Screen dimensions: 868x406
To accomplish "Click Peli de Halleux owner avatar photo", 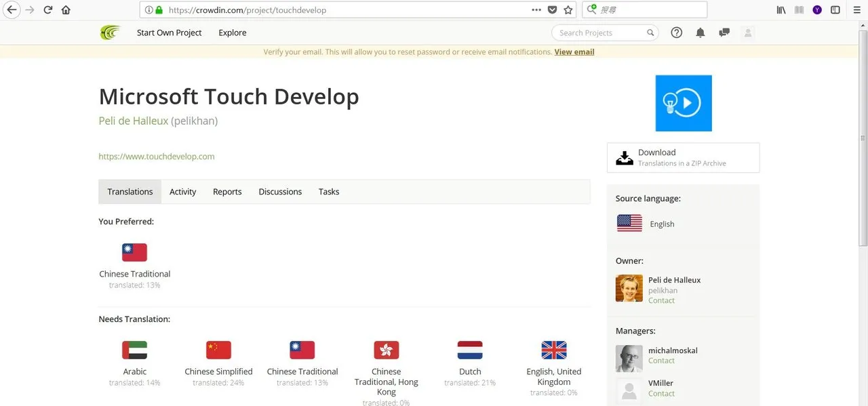I will pos(629,288).
